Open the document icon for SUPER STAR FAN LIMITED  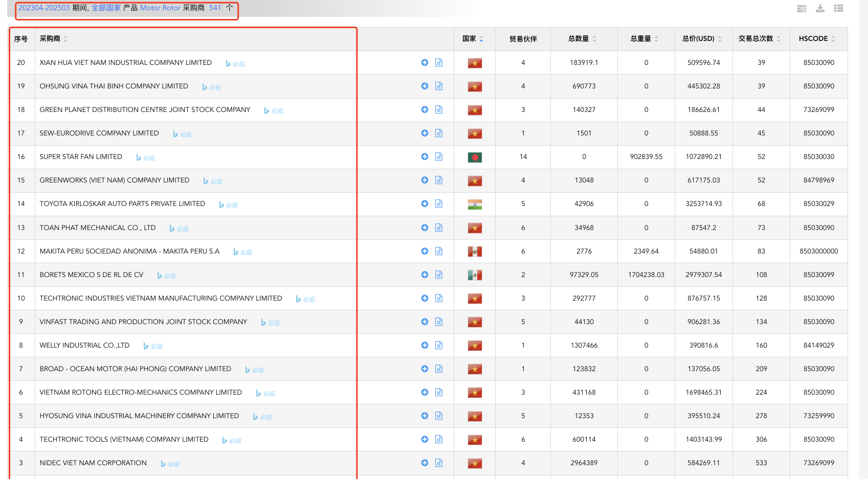click(x=439, y=156)
